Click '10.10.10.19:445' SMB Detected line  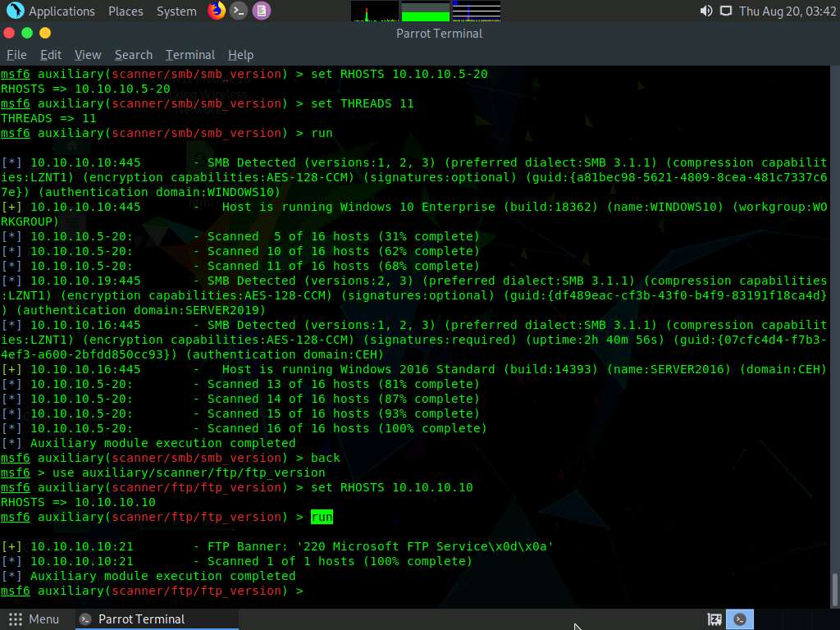click(x=414, y=281)
